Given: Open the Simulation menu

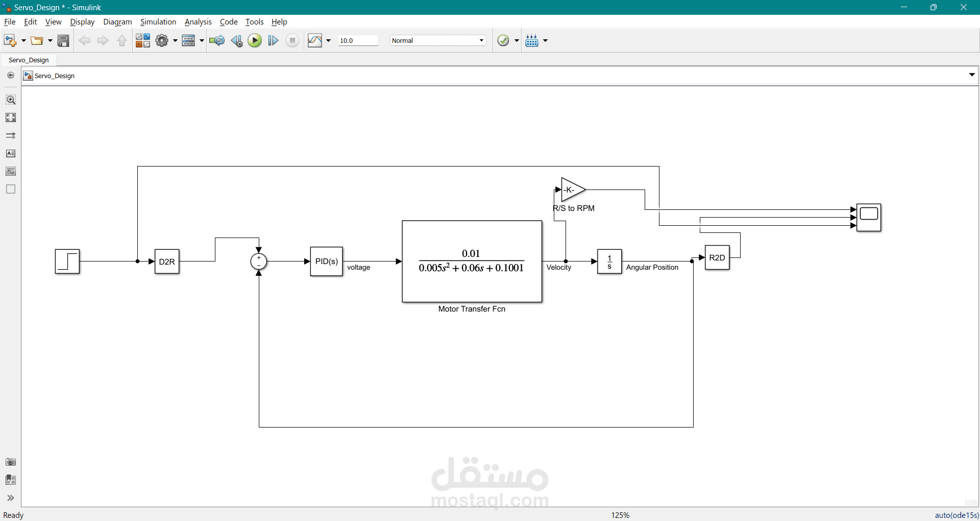Looking at the screenshot, I should [x=158, y=21].
